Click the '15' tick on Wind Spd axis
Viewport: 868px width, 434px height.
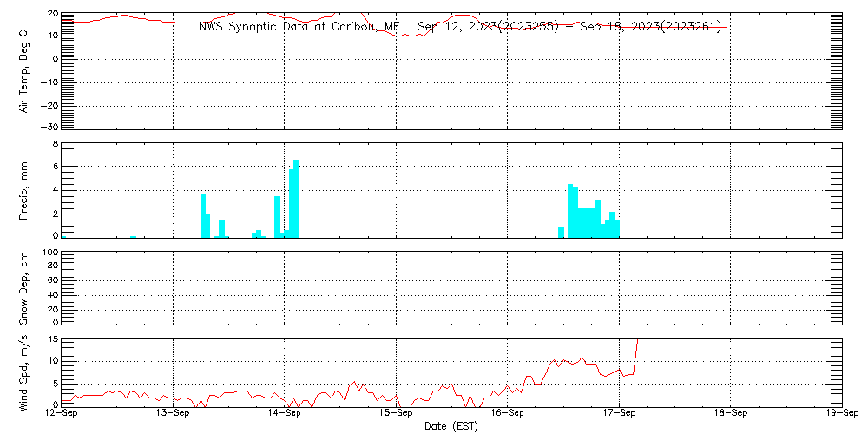click(x=53, y=339)
